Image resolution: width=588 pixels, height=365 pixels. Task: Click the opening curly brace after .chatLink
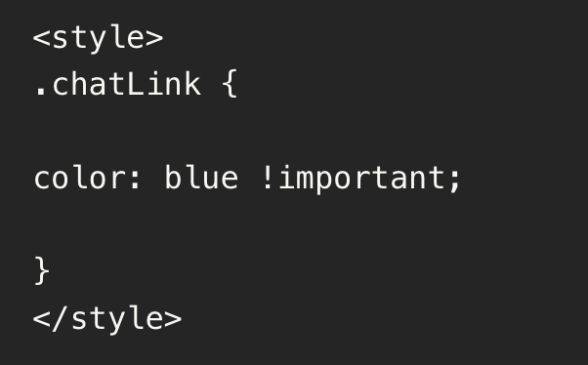230,84
